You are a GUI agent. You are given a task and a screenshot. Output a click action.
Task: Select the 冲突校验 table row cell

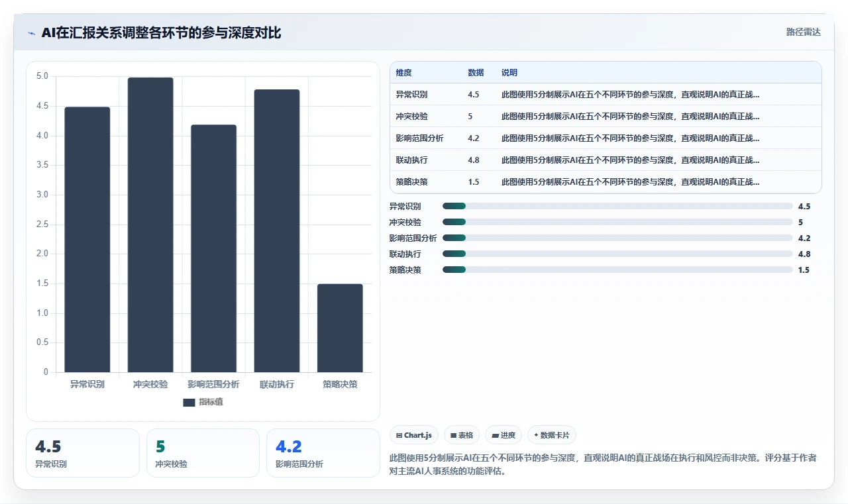412,117
